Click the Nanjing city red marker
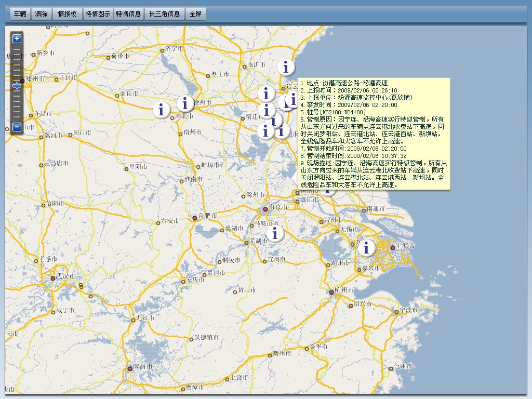Viewport: 532px width, 399px height. click(265, 209)
